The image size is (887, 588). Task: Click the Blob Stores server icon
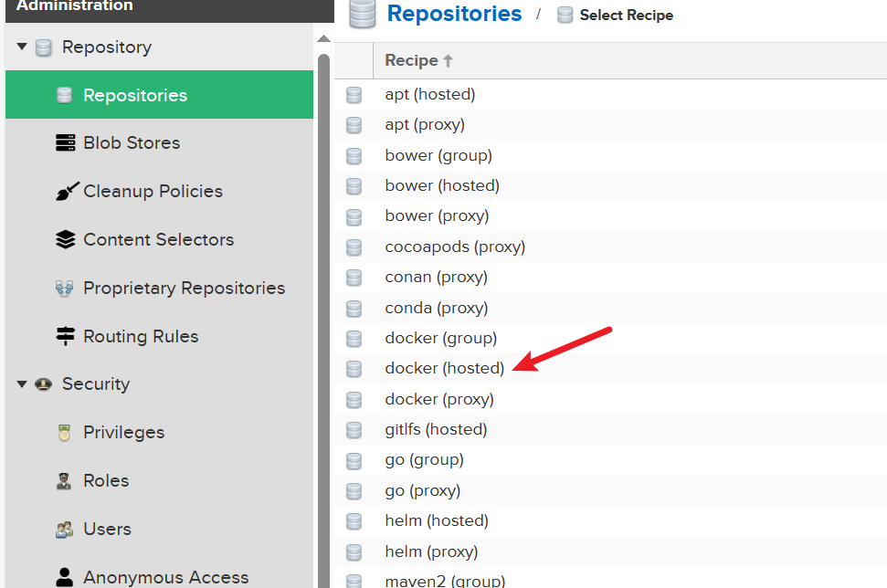(65, 143)
